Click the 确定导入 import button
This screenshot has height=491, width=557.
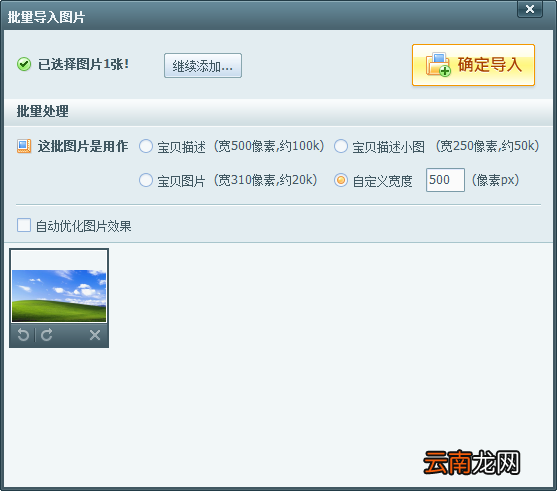click(x=473, y=65)
